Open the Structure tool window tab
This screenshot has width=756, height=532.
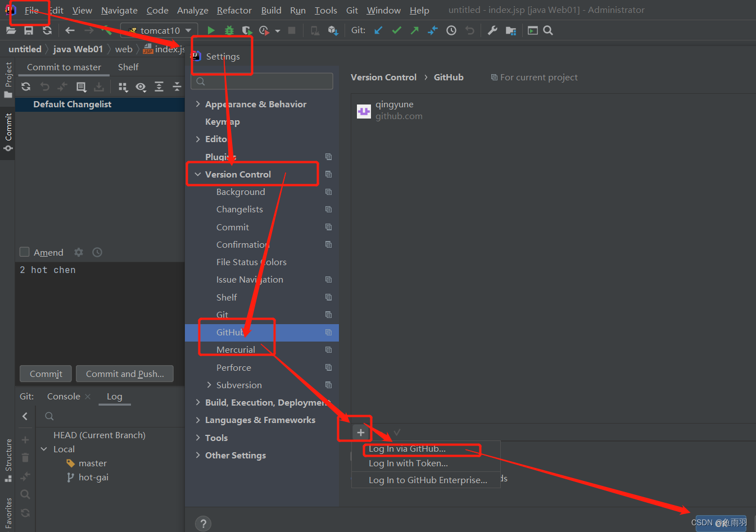(8, 460)
